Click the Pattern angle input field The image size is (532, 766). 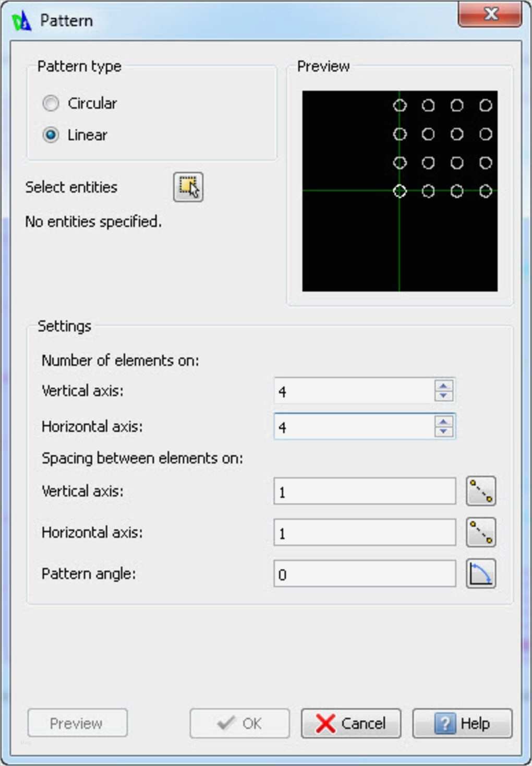coord(364,574)
